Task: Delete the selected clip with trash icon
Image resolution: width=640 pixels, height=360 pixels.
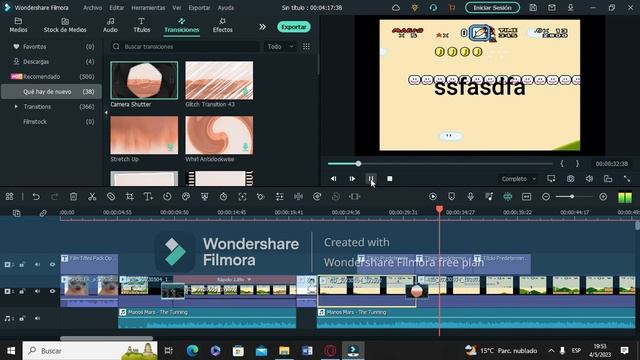Action: (73, 197)
